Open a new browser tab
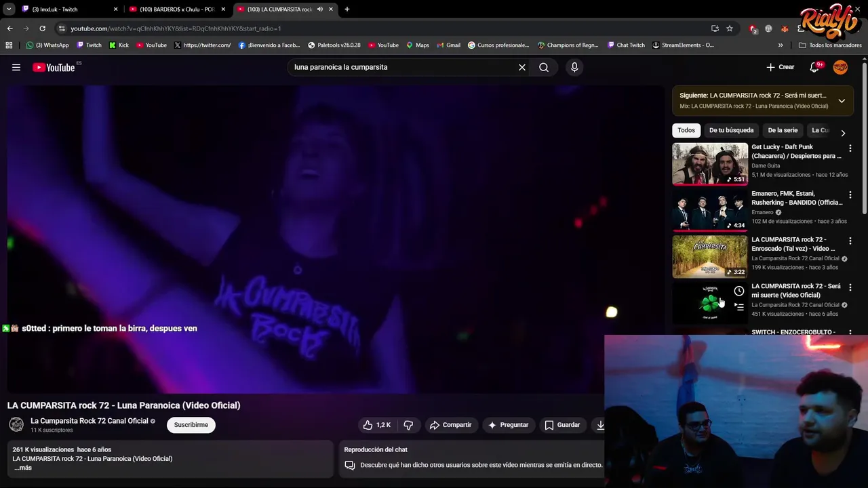 pyautogui.click(x=347, y=9)
